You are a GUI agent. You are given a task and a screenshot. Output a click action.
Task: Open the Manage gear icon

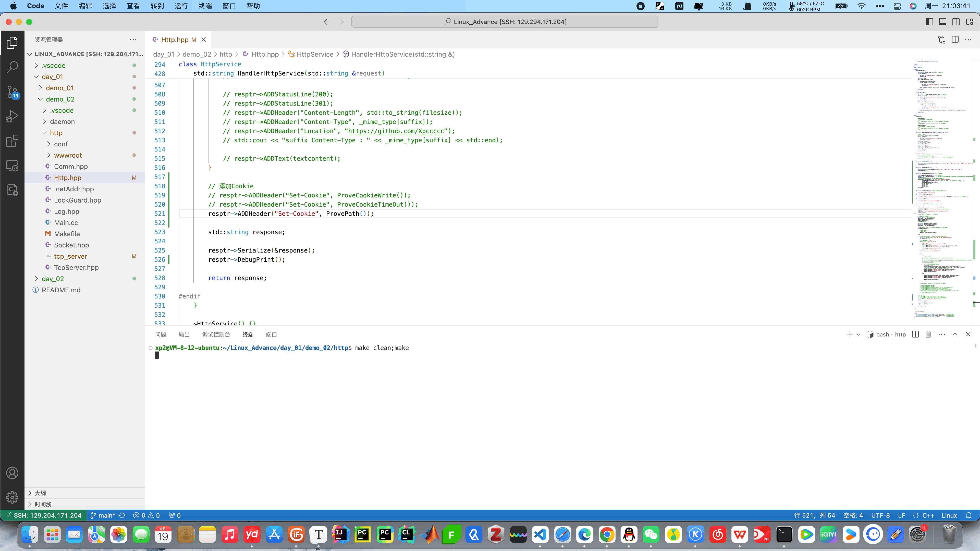12,497
